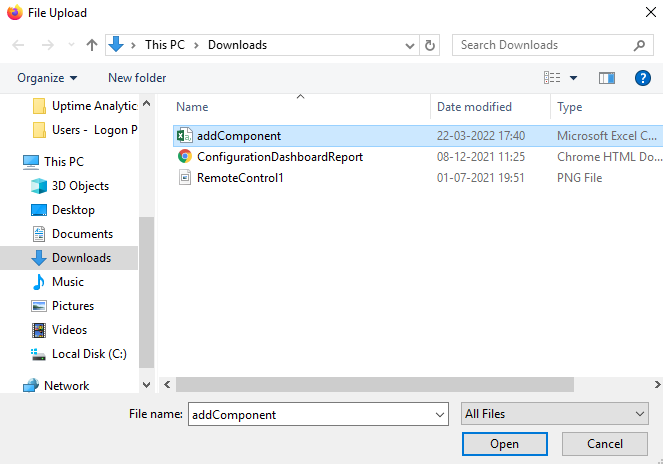Click the Local Disk drive icon
This screenshot has width=663, height=464.
[38, 354]
